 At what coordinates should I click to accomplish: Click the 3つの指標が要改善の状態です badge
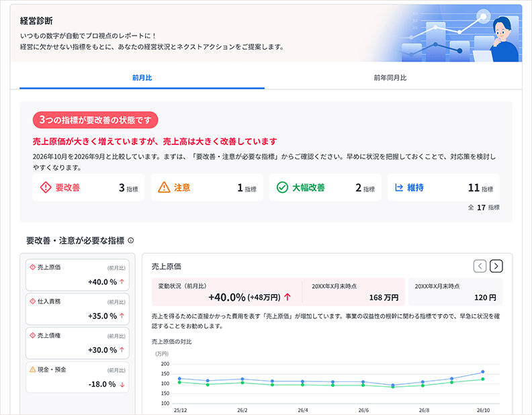95,120
